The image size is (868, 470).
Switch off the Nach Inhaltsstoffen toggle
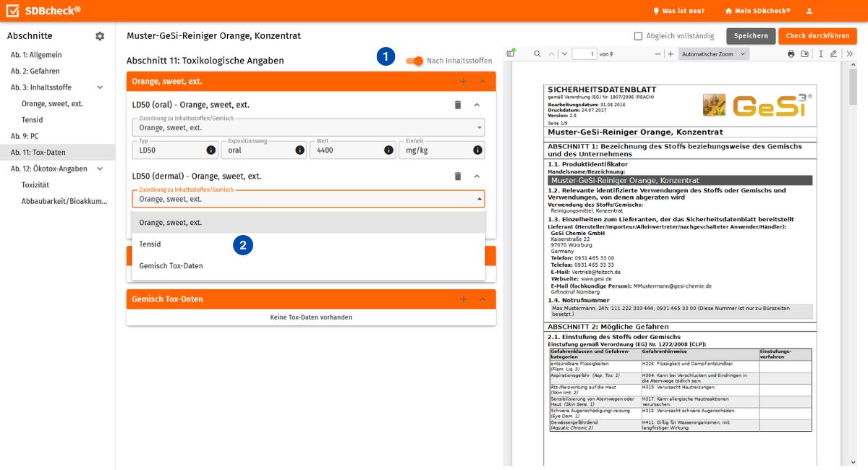(414, 61)
